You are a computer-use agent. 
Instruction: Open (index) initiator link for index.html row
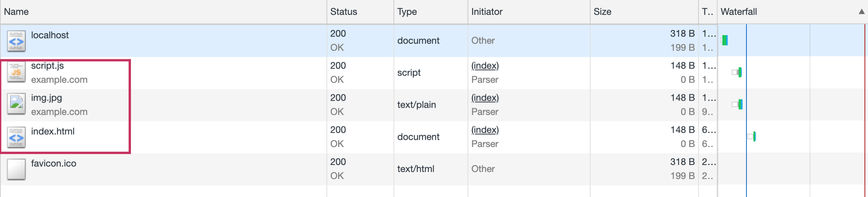(x=485, y=130)
